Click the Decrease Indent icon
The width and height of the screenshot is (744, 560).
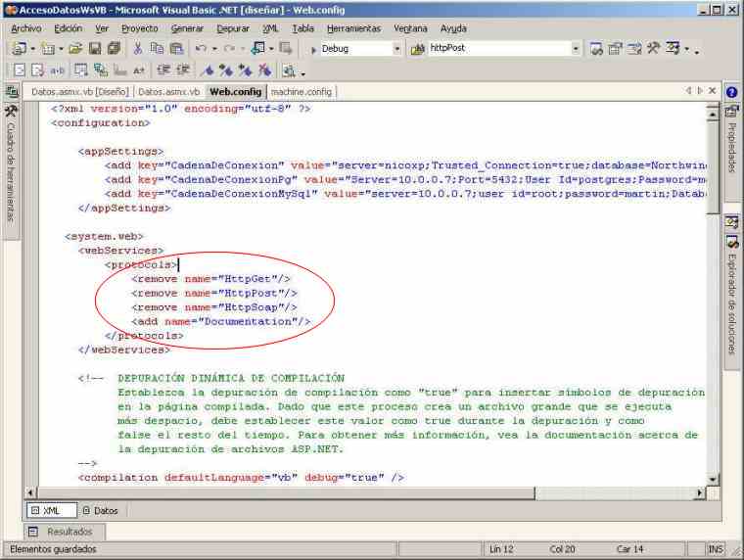click(x=163, y=70)
